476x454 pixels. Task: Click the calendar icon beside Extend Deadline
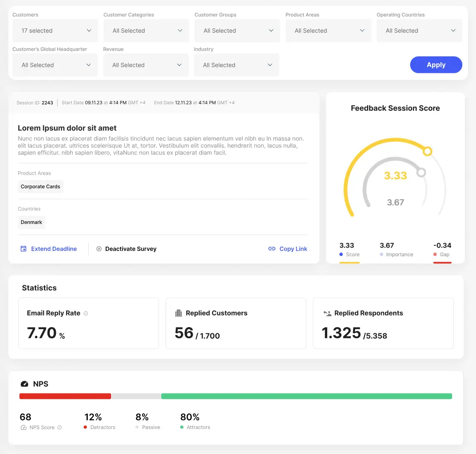tap(23, 249)
